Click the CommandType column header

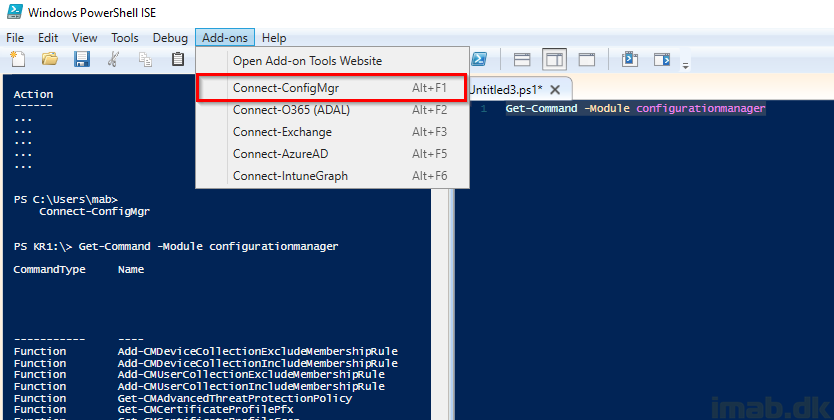49,270
